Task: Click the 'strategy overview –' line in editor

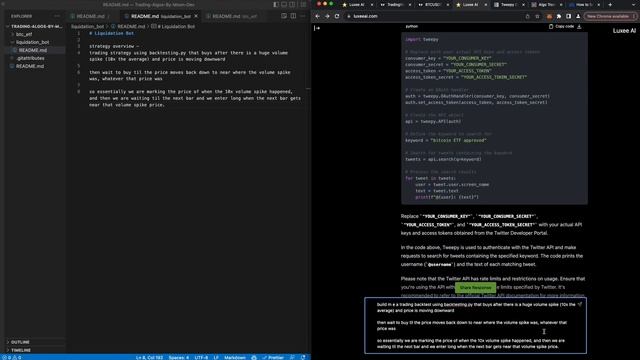Action: [x=114, y=46]
